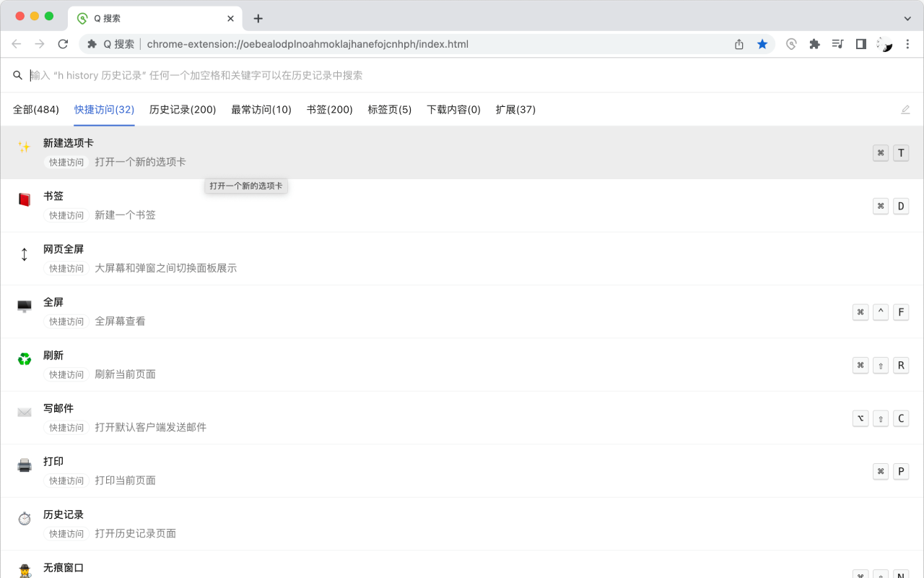Open the puzzle-piece Extensions menu

pyautogui.click(x=814, y=44)
